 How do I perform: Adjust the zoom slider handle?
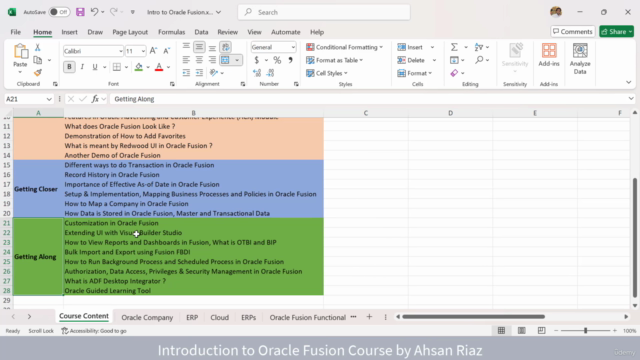pos(585,331)
